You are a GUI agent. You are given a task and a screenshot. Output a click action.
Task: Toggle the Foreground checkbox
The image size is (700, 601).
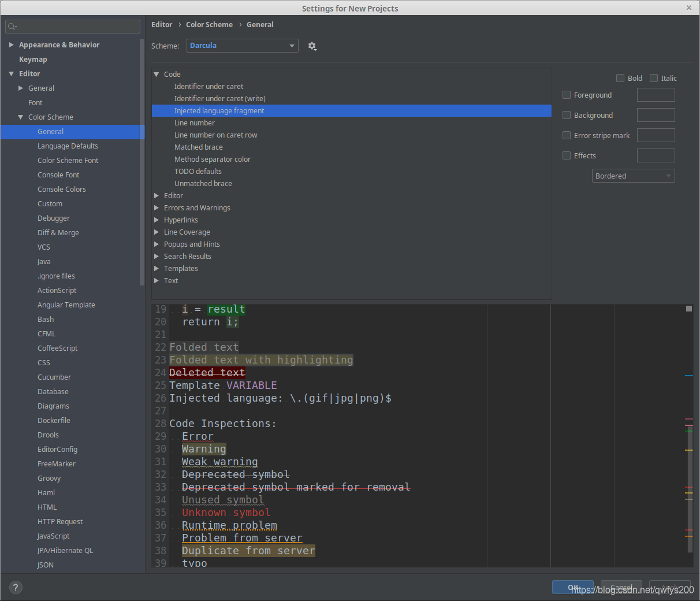567,95
